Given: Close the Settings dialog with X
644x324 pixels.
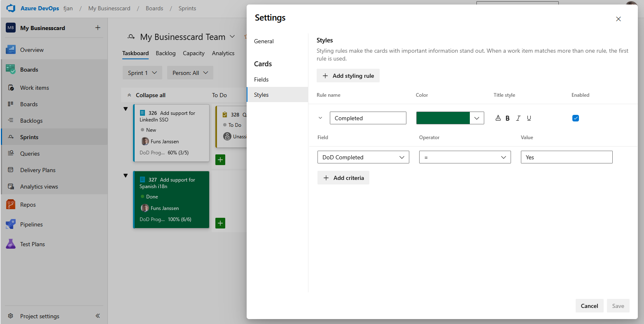Looking at the screenshot, I should 618,19.
